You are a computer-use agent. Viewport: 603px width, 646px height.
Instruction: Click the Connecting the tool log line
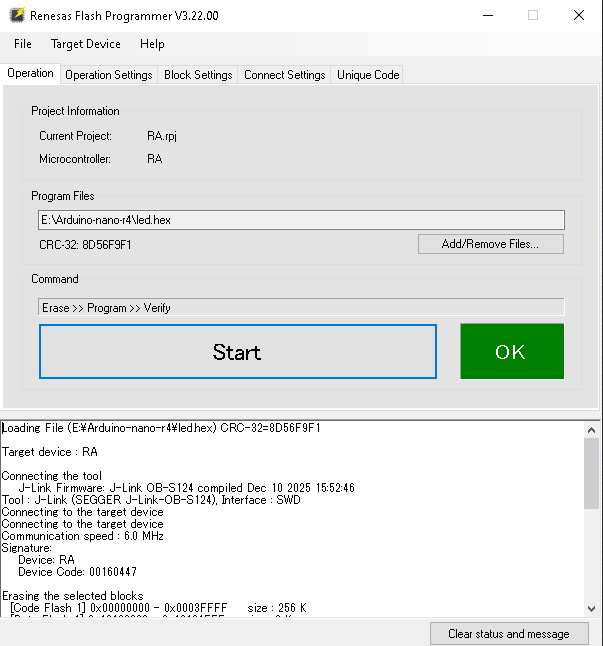click(x=51, y=476)
